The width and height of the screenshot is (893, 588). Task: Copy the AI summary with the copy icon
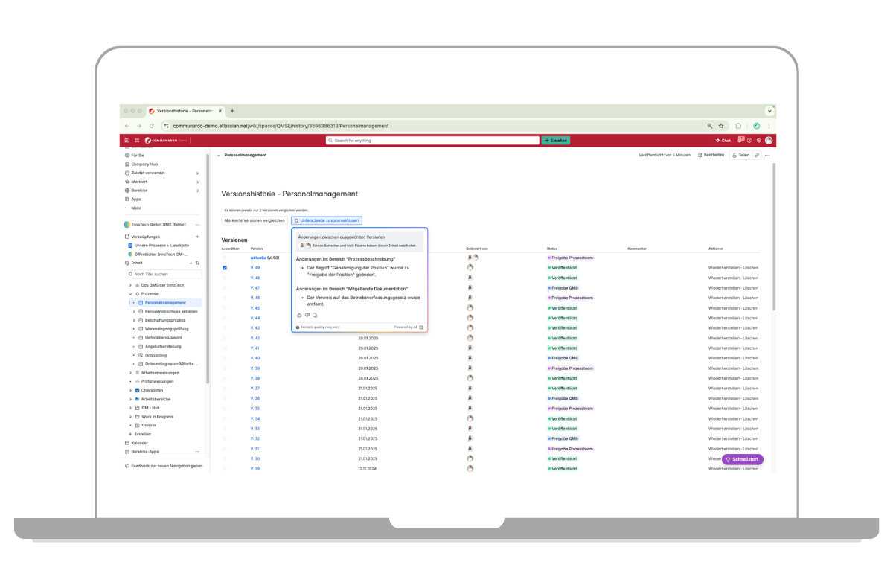pyautogui.click(x=314, y=315)
